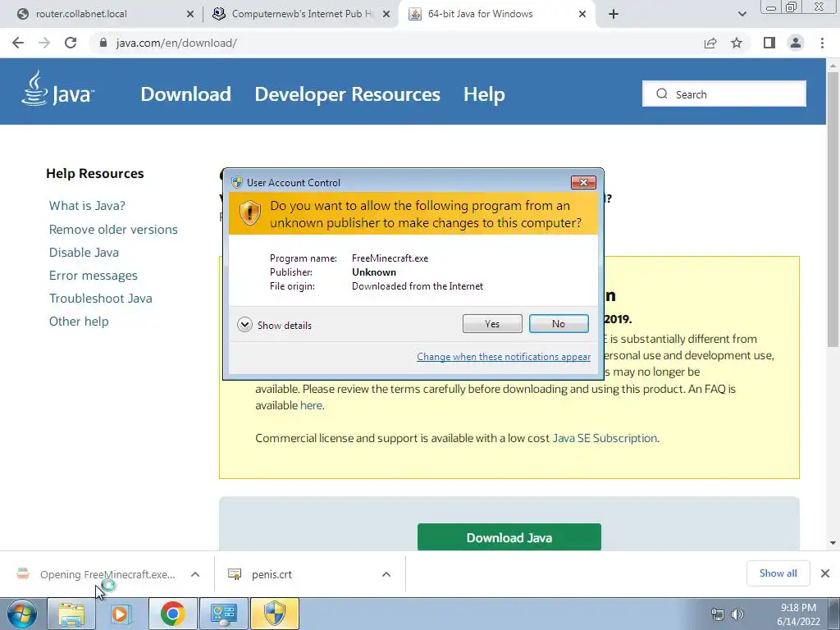Click the UAC shield taskbar icon
The image size is (840, 630).
(274, 614)
